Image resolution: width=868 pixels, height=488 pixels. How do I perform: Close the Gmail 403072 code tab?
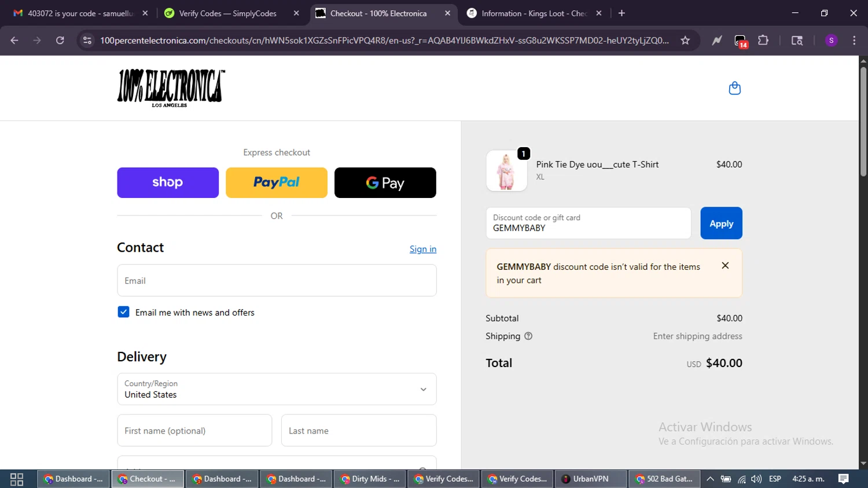(x=145, y=13)
